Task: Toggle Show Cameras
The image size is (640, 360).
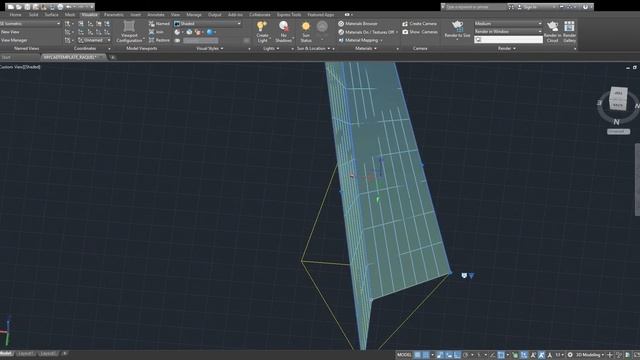Action: 420,32
